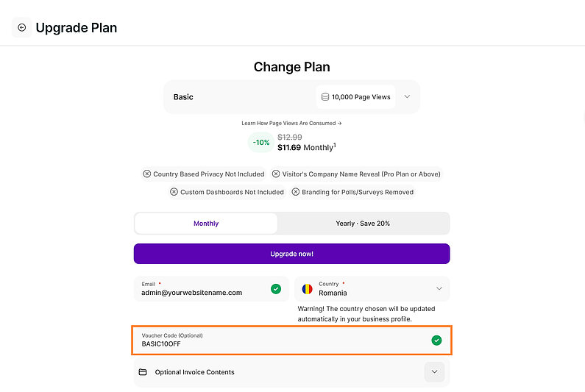585x392 pixels.
Task: Click the Romania flag icon
Action: point(308,288)
